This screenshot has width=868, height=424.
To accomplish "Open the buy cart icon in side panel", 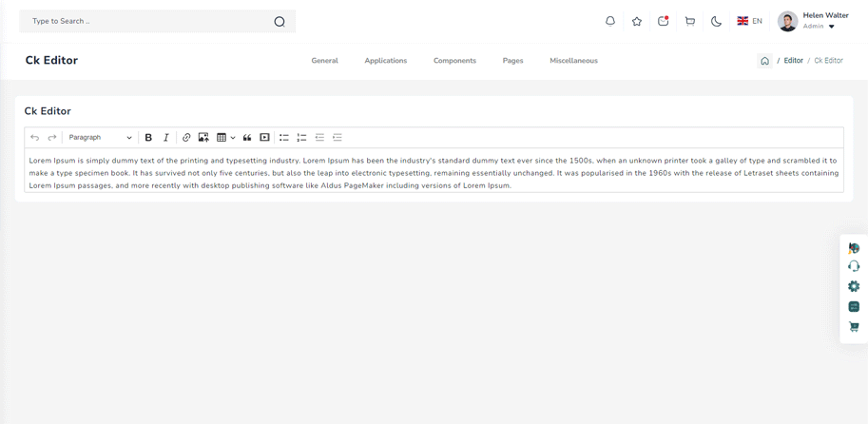I will click(854, 327).
